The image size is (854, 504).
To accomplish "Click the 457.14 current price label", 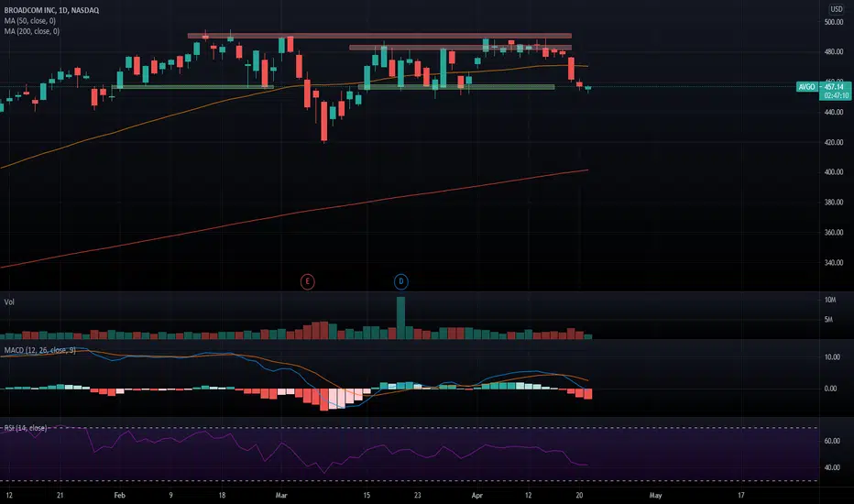I will point(835,87).
